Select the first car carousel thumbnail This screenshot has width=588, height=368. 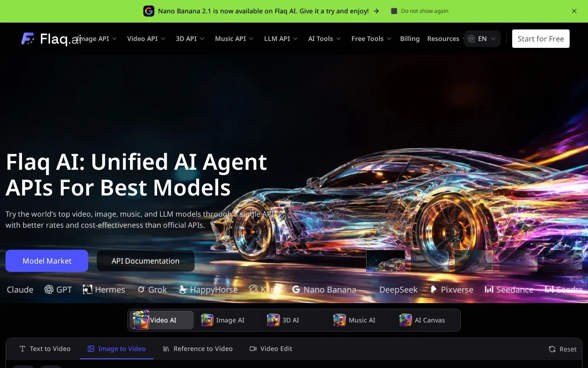[385, 261]
